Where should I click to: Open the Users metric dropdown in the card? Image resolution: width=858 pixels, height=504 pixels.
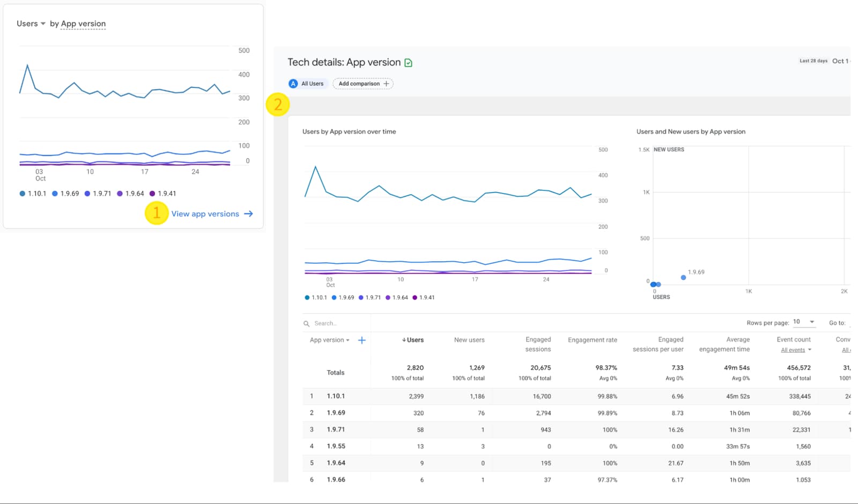[x=31, y=24]
